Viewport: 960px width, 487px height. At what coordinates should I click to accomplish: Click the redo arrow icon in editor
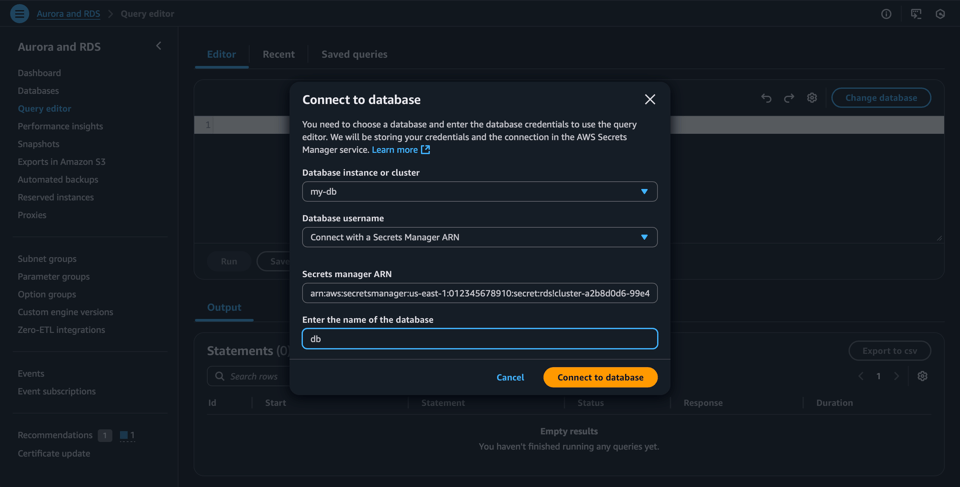pos(789,98)
